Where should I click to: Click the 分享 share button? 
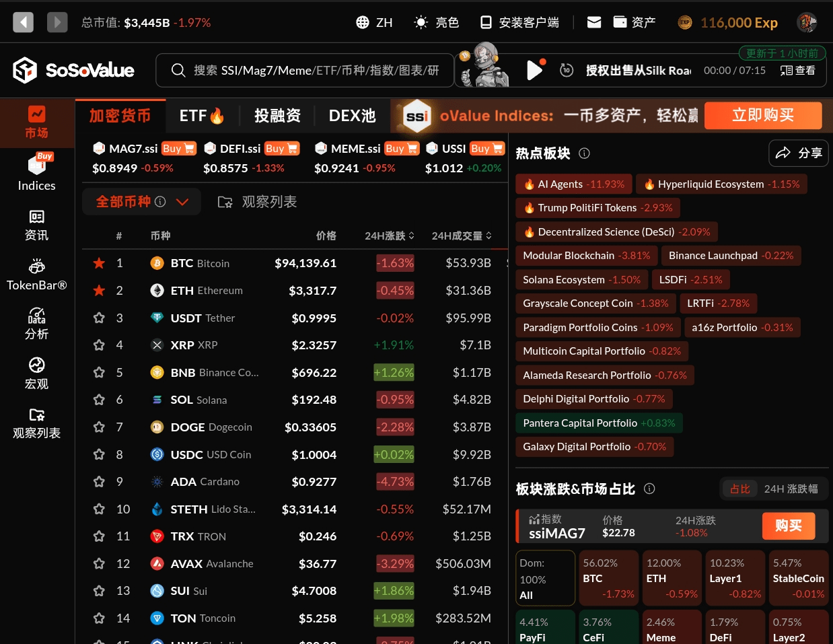pyautogui.click(x=799, y=153)
